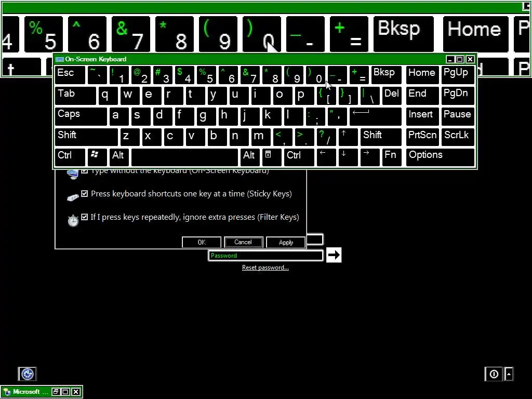The image size is (532, 399).
Task: Click the left Shift key
Action: 86,137
